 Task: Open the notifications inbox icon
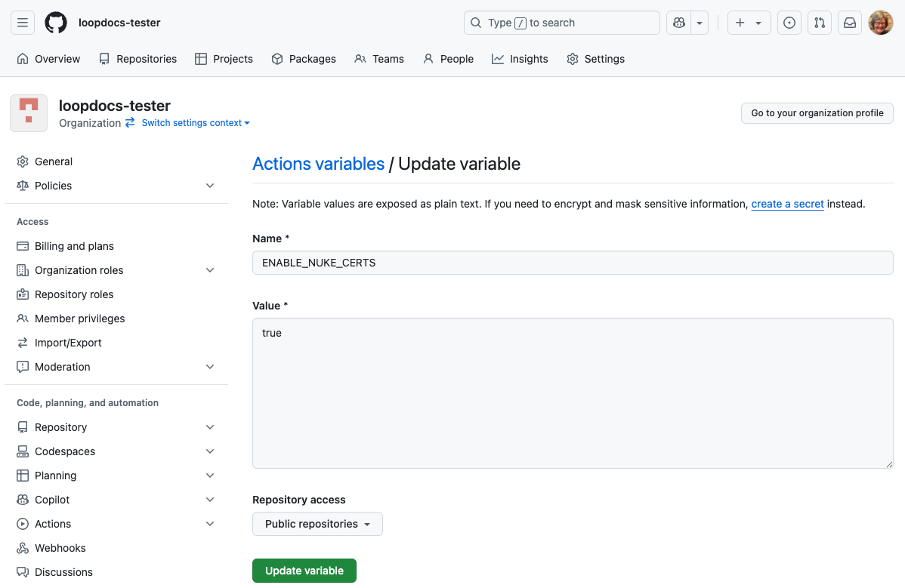pos(850,23)
